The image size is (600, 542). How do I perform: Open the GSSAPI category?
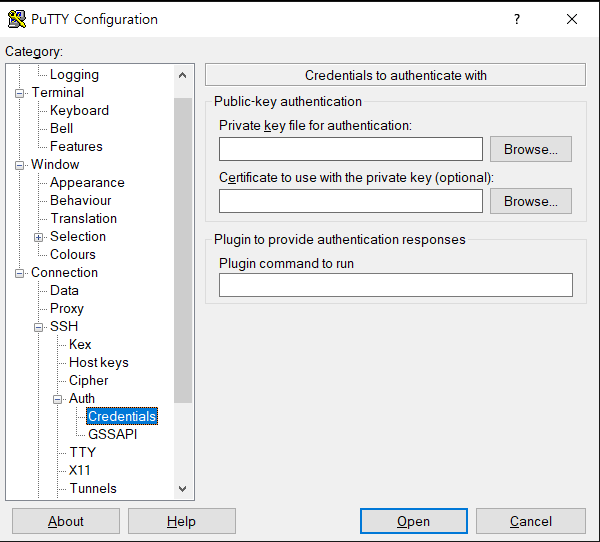pos(112,434)
